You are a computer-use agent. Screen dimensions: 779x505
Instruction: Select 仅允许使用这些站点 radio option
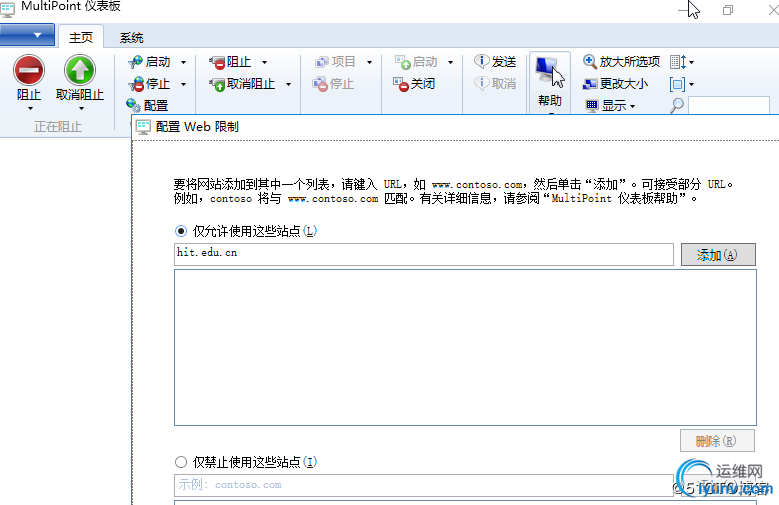point(181,231)
